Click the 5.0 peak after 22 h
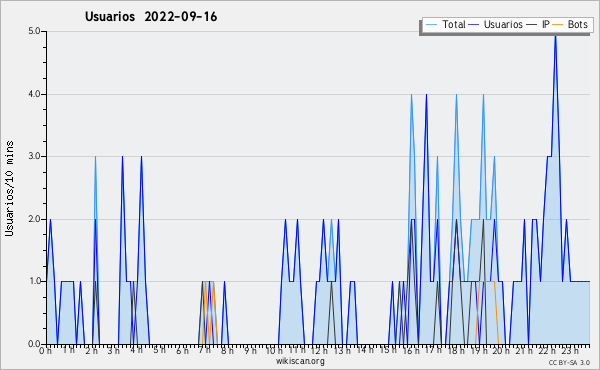 [556, 34]
